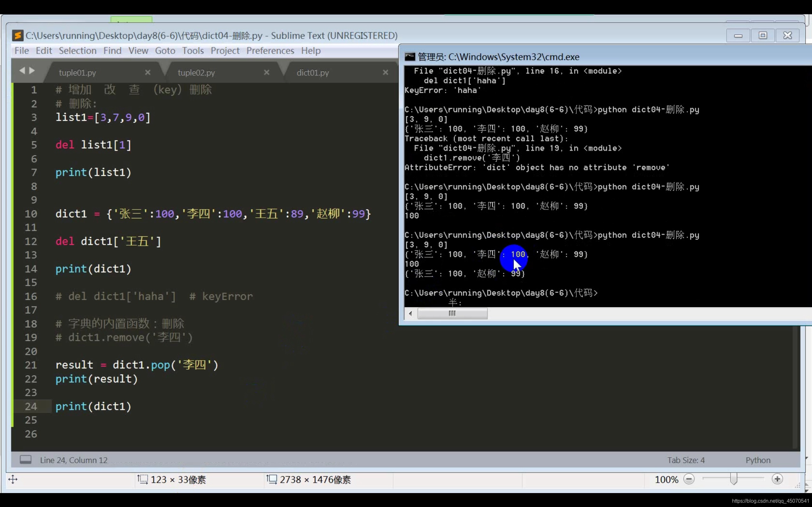Open the Preferences menu
This screenshot has width=812, height=507.
pyautogui.click(x=270, y=51)
